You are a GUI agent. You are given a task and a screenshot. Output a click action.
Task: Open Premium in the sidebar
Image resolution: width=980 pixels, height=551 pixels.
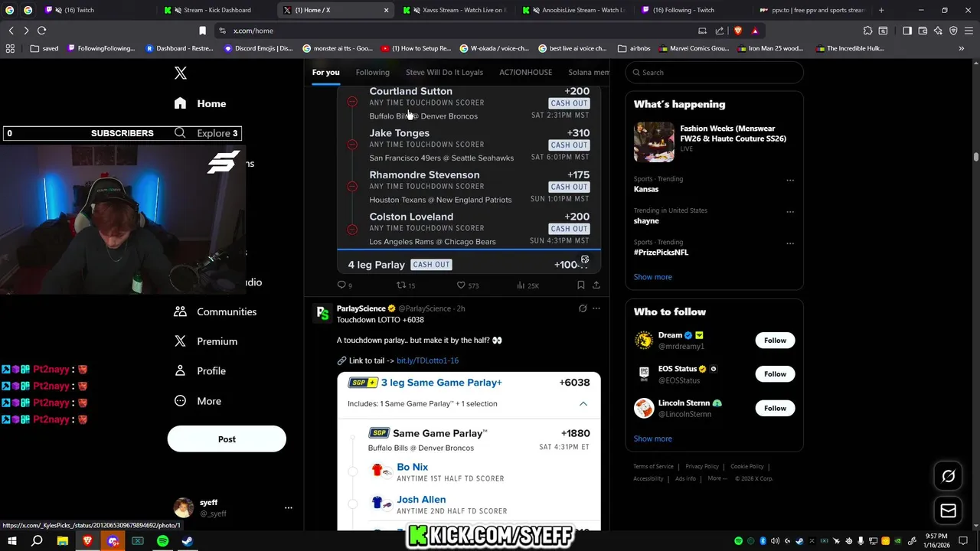click(x=206, y=341)
